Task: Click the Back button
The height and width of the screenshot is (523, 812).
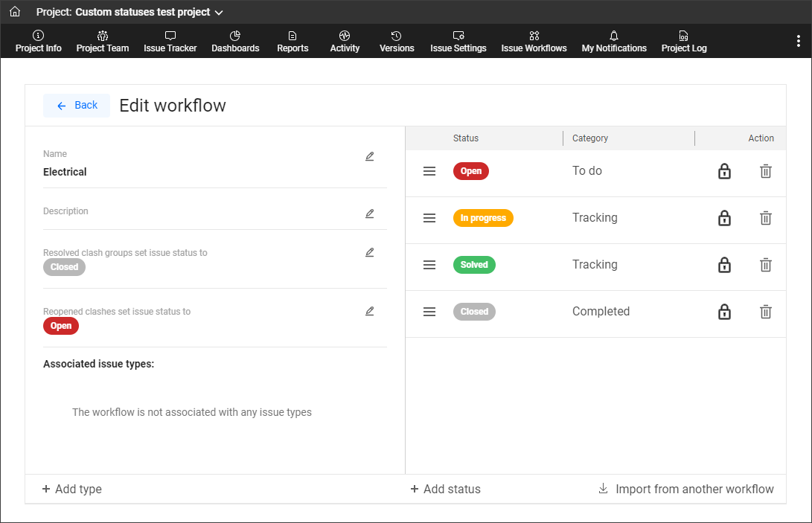Action: (77, 106)
